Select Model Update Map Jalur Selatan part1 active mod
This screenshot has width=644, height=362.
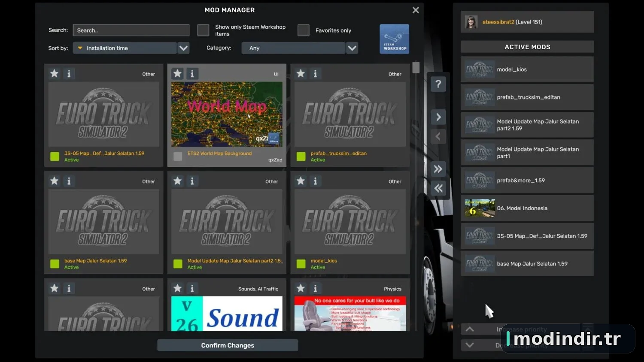tap(527, 153)
